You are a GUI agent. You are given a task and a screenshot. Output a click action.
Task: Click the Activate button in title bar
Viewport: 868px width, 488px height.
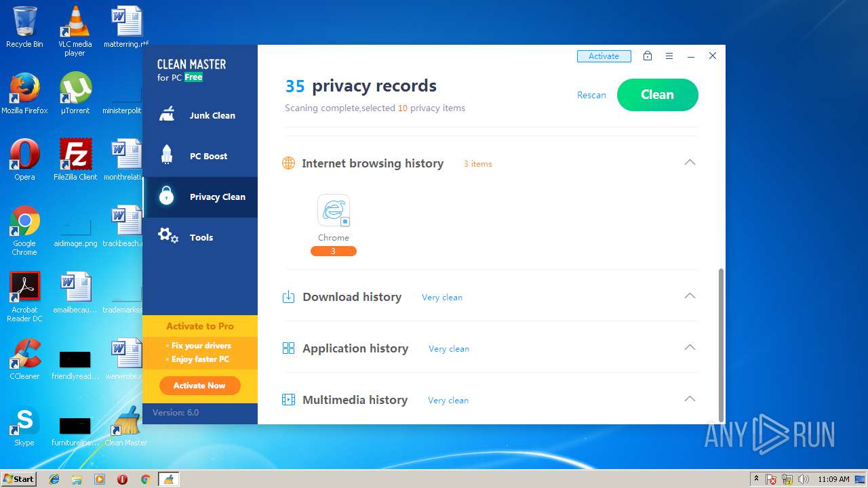coord(604,56)
